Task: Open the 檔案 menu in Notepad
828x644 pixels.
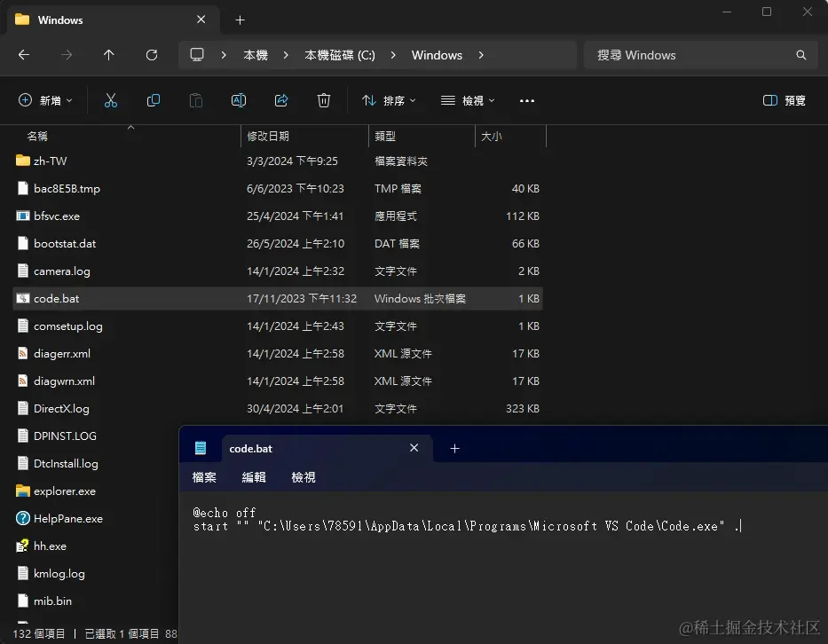Action: [204, 477]
